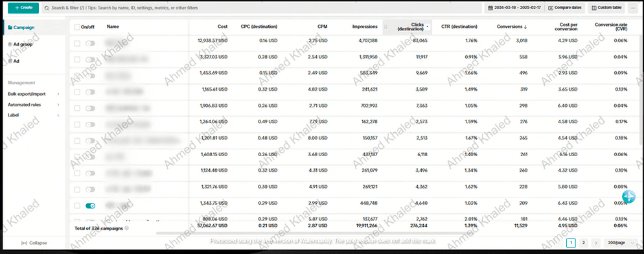Click the Cost column header
Image resolution: width=644 pixels, height=254 pixels.
pos(223,27)
